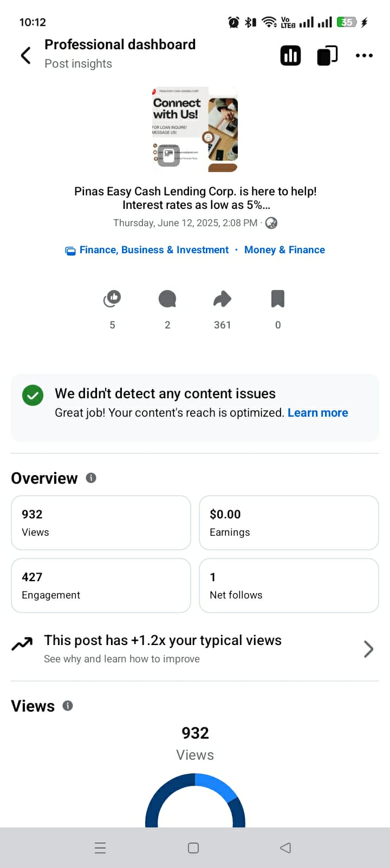Click the Views section info icon
The height and width of the screenshot is (868, 390).
pyautogui.click(x=68, y=706)
